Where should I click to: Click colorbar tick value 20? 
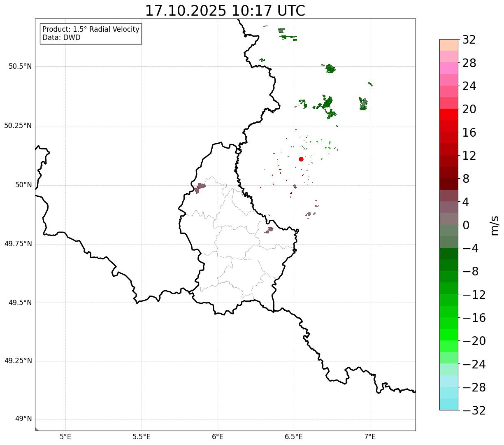[x=469, y=109]
